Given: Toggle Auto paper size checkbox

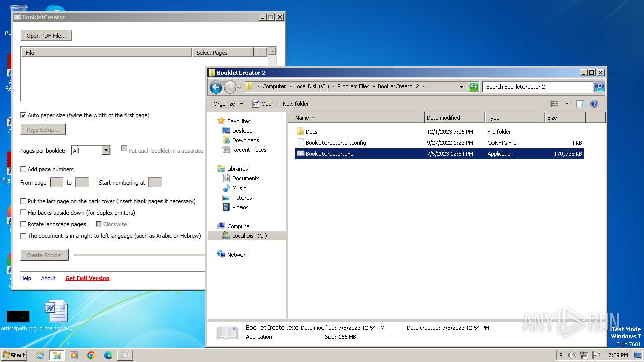Looking at the screenshot, I should (23, 115).
